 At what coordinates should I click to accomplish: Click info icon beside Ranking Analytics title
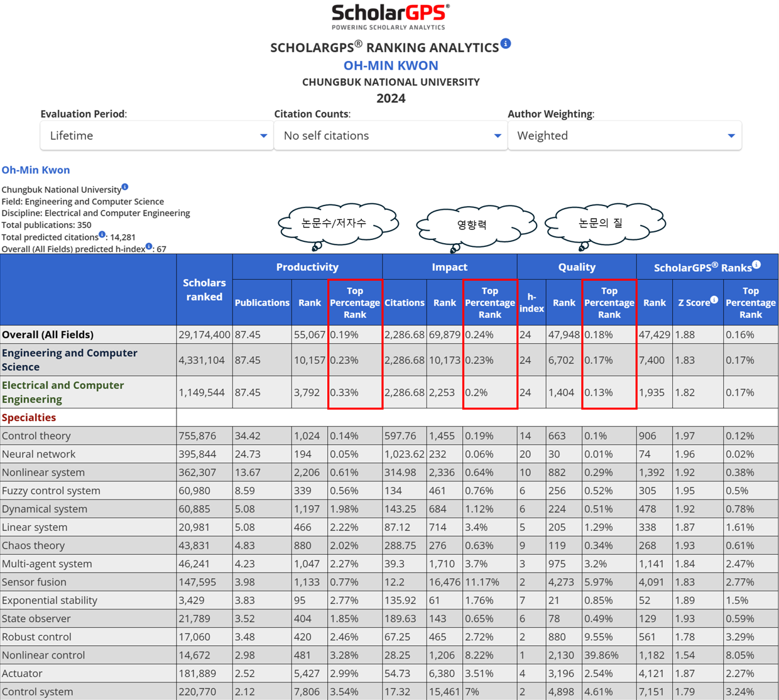tap(506, 43)
